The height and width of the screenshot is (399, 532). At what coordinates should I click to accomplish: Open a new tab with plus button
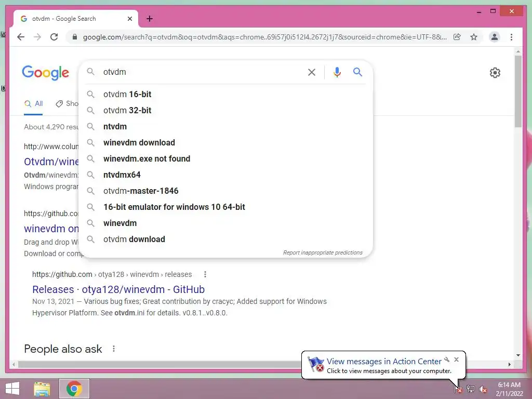click(x=150, y=19)
